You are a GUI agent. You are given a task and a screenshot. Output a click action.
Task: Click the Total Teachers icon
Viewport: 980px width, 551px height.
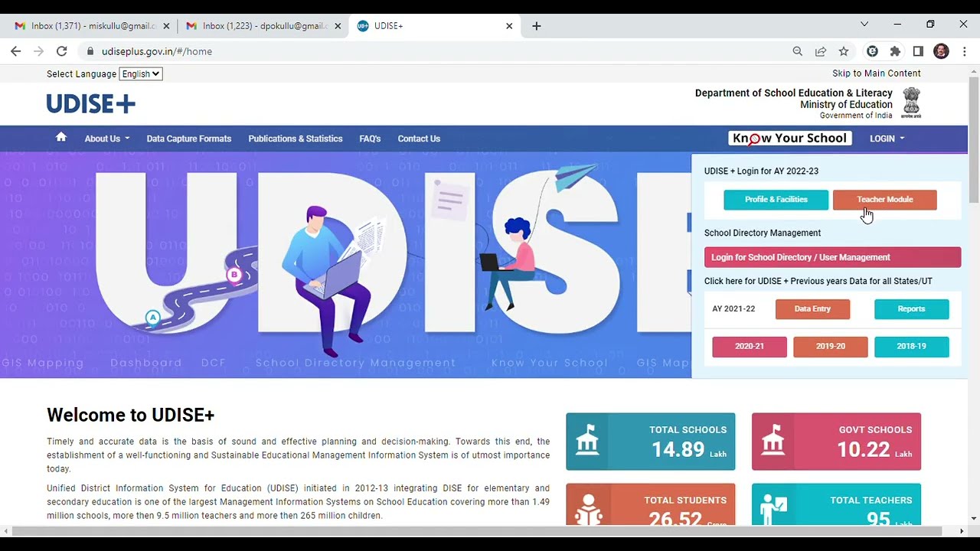tap(773, 510)
